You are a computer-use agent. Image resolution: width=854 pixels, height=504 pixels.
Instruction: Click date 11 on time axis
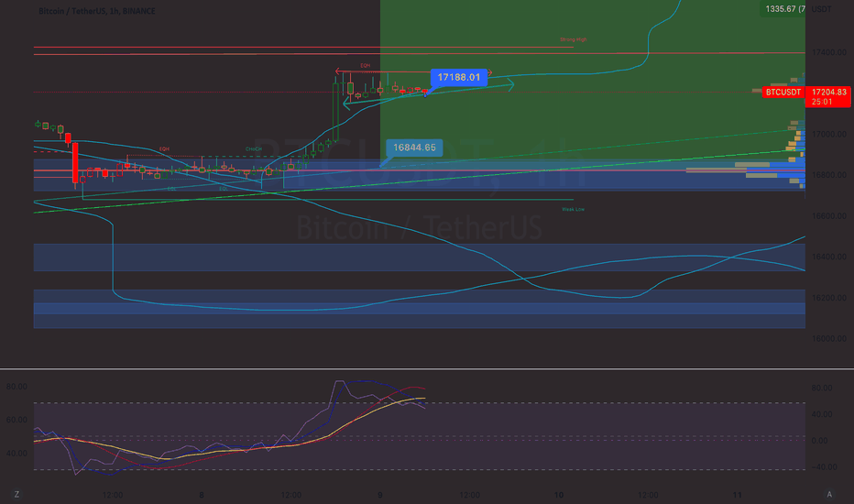(x=737, y=495)
